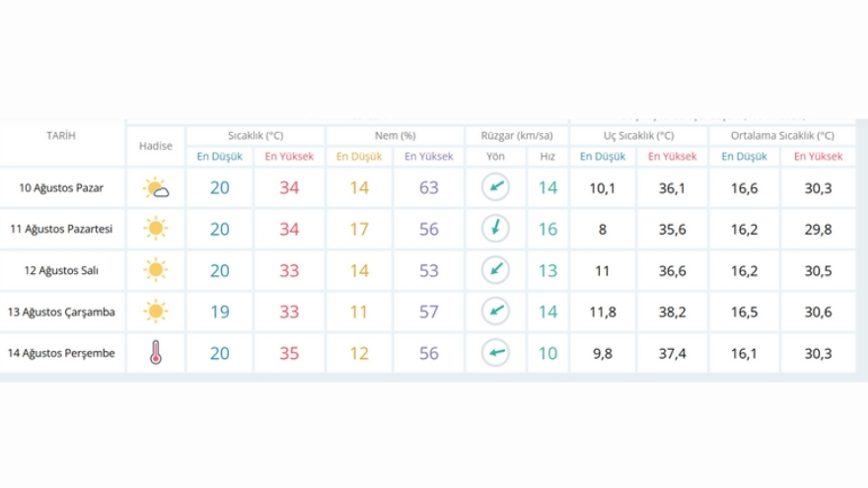
Task: Click the Ortalama Sıcaklık (°C) header
Action: 782,136
